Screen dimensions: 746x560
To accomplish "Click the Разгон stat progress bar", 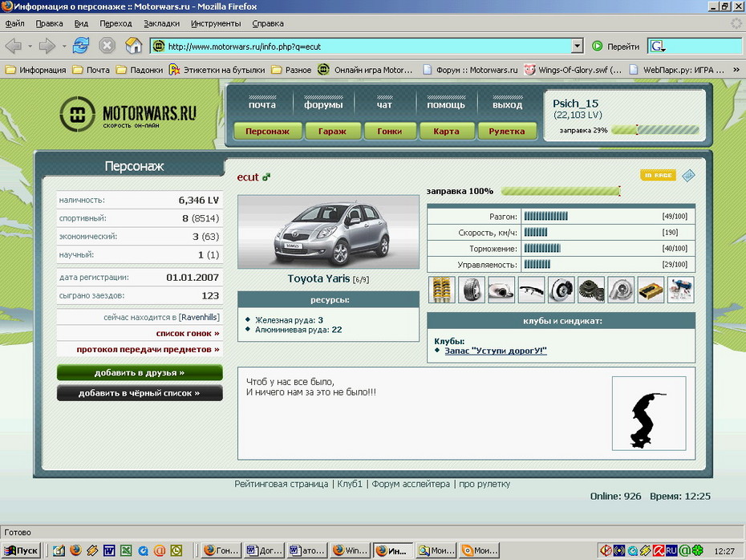I will tap(545, 216).
